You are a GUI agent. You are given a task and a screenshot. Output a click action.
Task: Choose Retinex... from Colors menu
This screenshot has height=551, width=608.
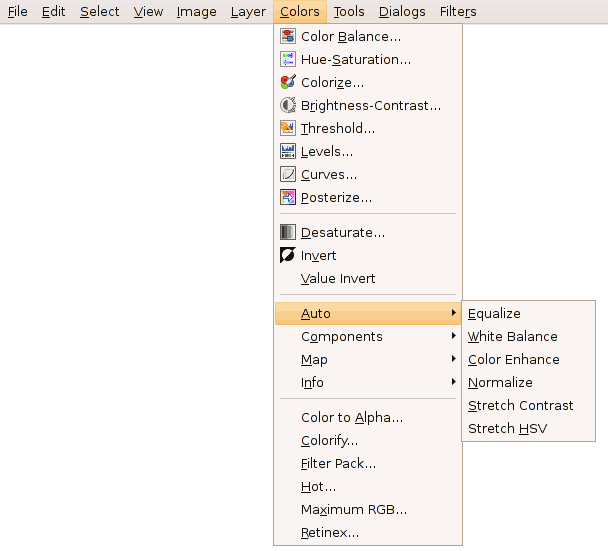click(x=368, y=532)
